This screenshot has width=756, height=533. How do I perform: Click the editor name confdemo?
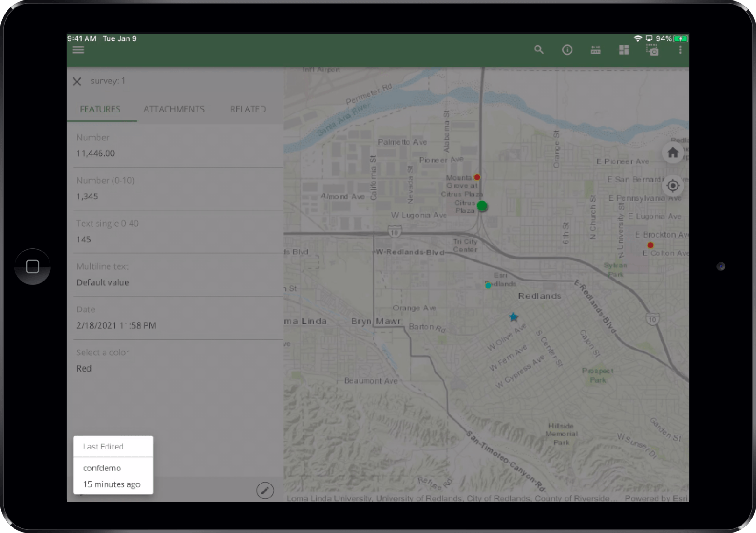click(x=102, y=468)
